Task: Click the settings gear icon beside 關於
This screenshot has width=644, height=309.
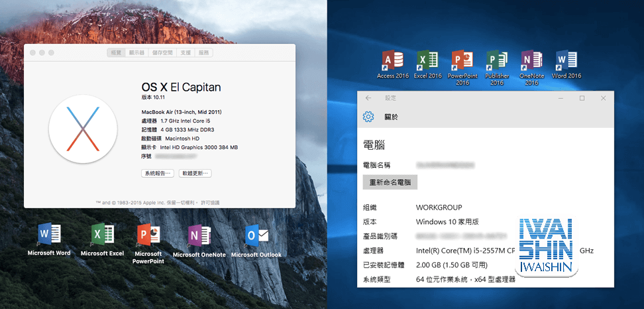Action: tap(368, 117)
